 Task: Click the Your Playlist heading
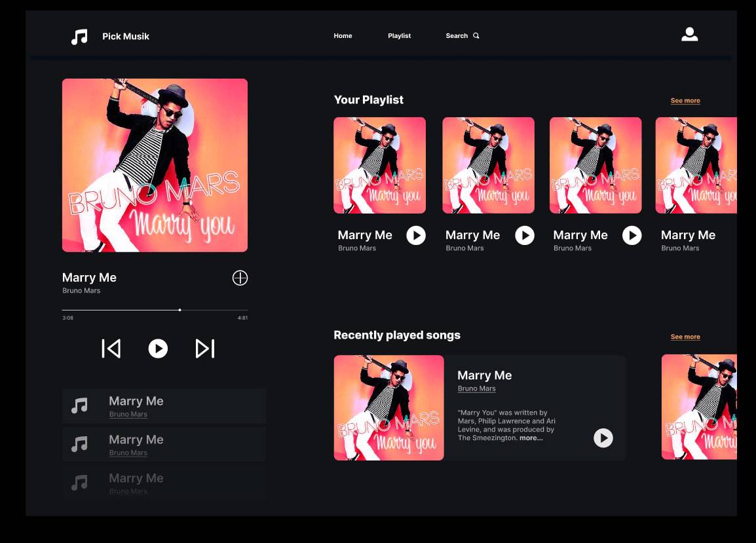[x=369, y=100]
